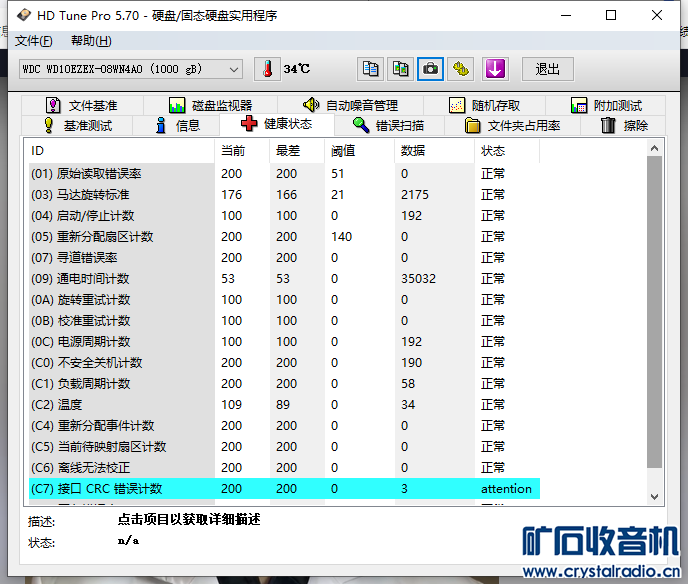
Task: Open the 文件(F) menu
Action: [34, 41]
